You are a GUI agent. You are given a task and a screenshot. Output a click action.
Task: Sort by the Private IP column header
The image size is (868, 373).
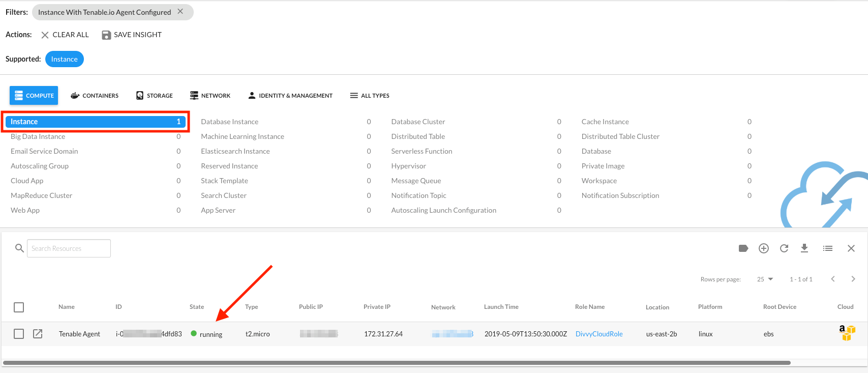pyautogui.click(x=377, y=307)
